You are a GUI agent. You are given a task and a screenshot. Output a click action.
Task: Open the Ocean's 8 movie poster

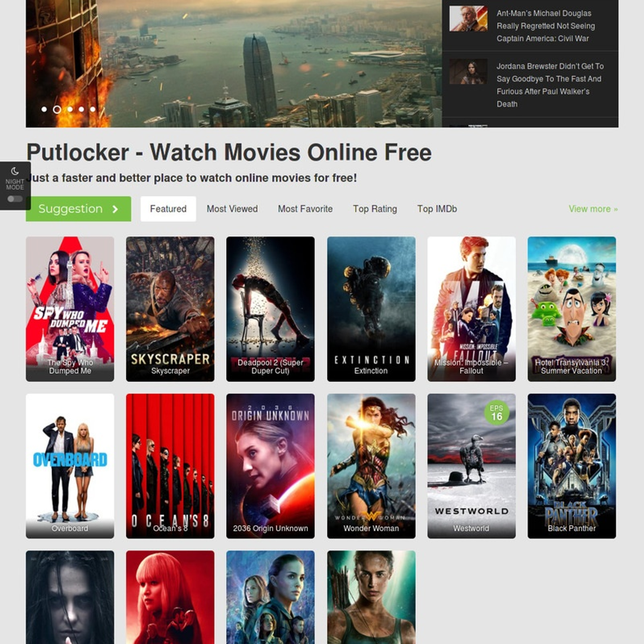point(170,466)
